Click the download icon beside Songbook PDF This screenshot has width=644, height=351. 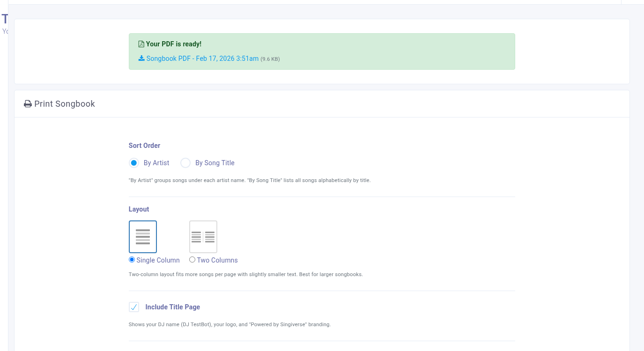(x=141, y=58)
